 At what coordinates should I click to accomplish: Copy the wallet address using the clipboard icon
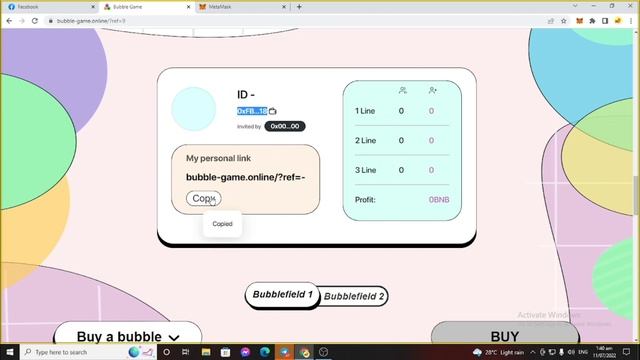pyautogui.click(x=273, y=111)
